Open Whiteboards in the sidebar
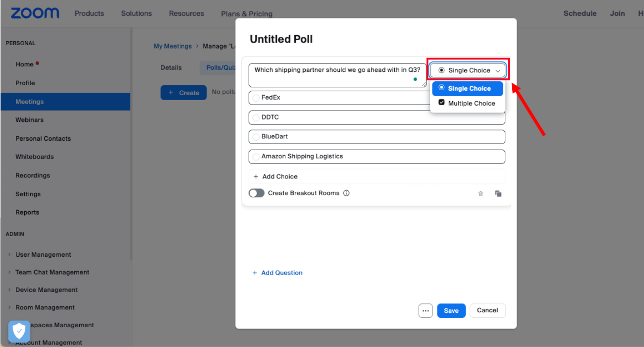The image size is (644, 347). pyautogui.click(x=35, y=157)
